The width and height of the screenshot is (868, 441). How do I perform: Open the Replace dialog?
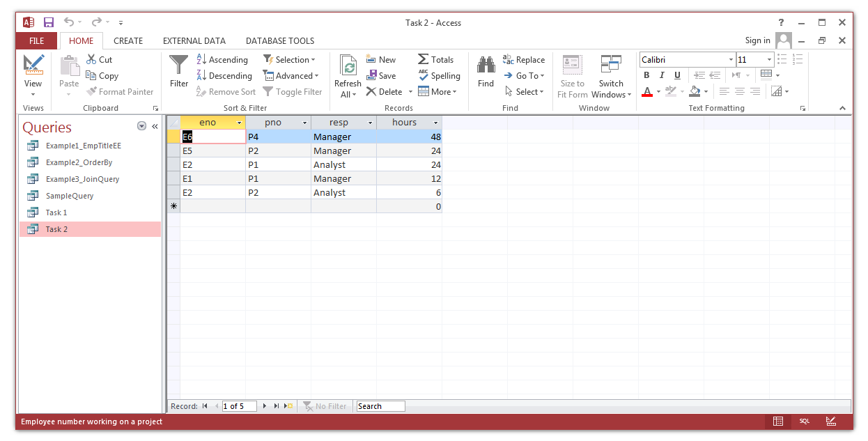(524, 60)
